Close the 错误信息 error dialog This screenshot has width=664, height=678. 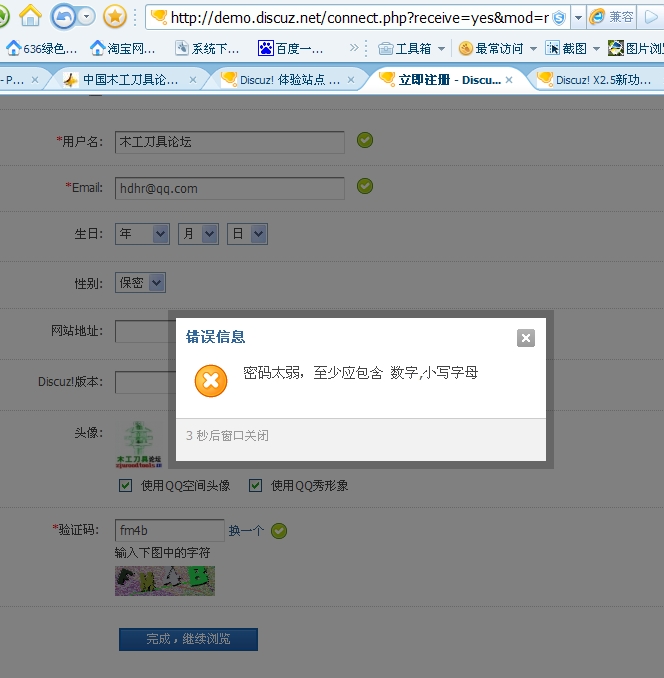(x=526, y=338)
